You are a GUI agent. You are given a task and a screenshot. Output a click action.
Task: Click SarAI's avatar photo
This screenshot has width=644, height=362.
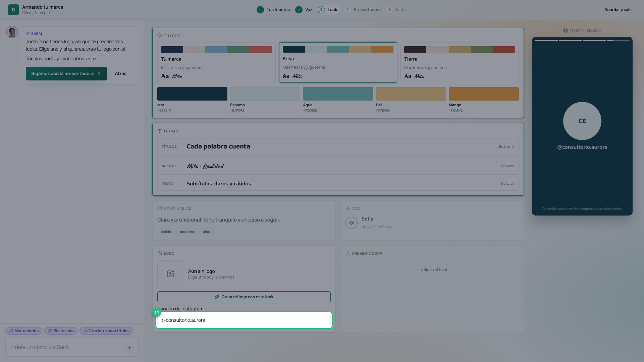coord(12,32)
